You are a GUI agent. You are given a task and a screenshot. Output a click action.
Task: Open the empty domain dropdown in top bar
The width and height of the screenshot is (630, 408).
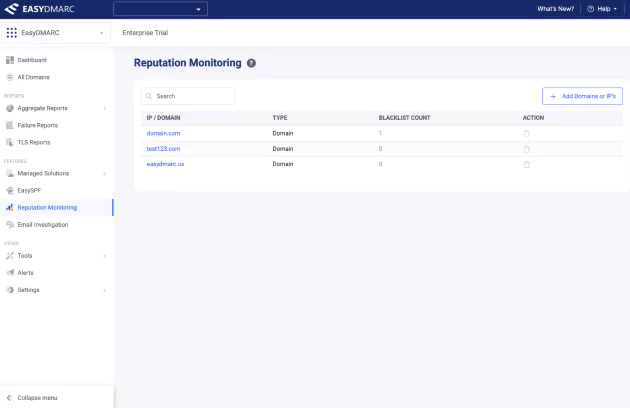(160, 9)
